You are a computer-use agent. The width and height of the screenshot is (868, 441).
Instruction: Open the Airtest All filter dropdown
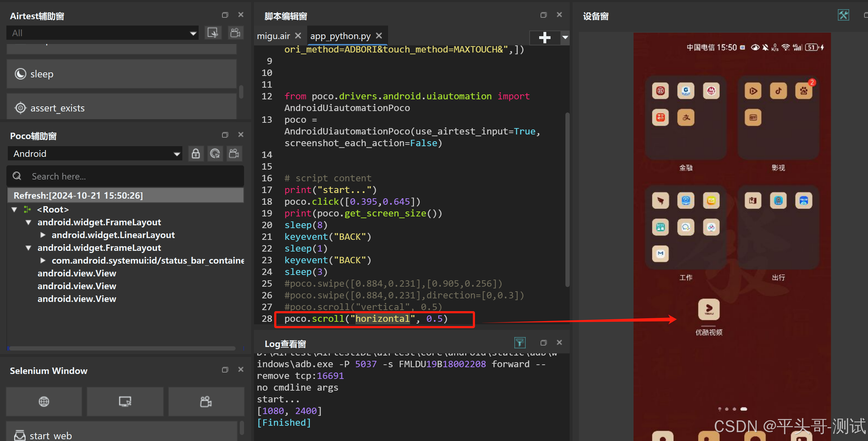click(x=102, y=33)
